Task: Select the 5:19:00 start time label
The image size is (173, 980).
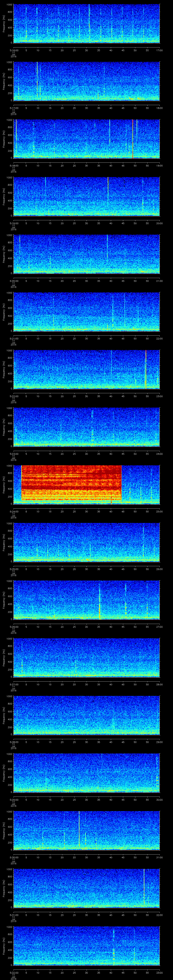Action: point(14,223)
